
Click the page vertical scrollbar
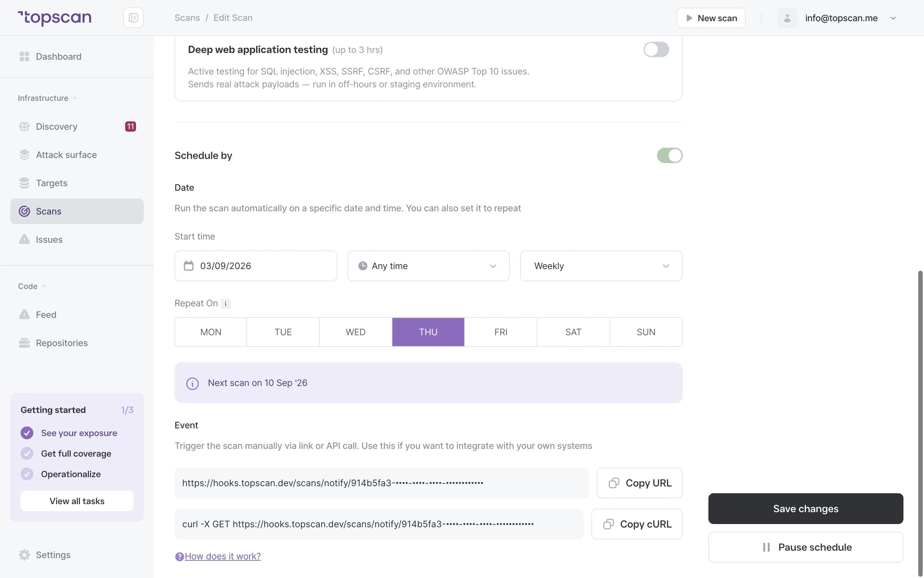point(920,424)
